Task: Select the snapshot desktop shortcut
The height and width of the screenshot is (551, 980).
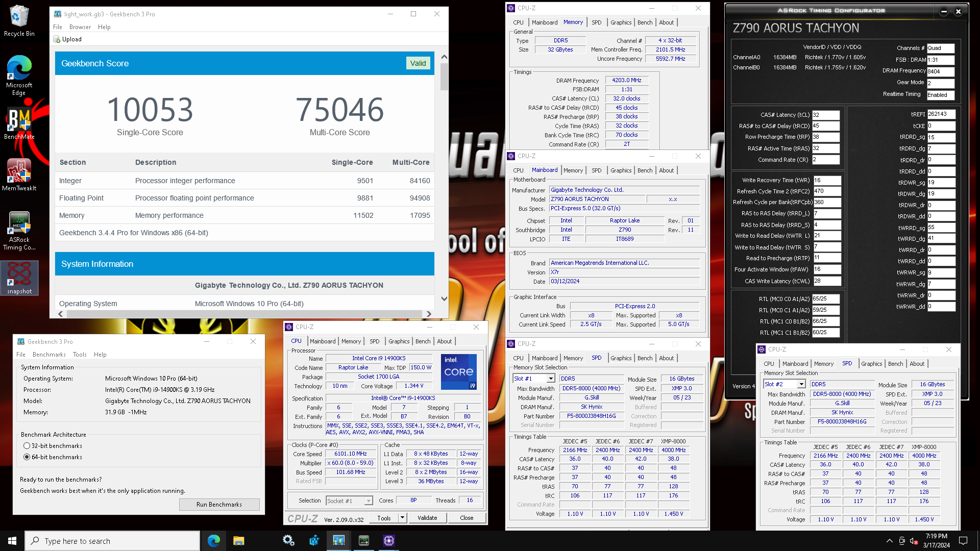Action: click(x=19, y=278)
